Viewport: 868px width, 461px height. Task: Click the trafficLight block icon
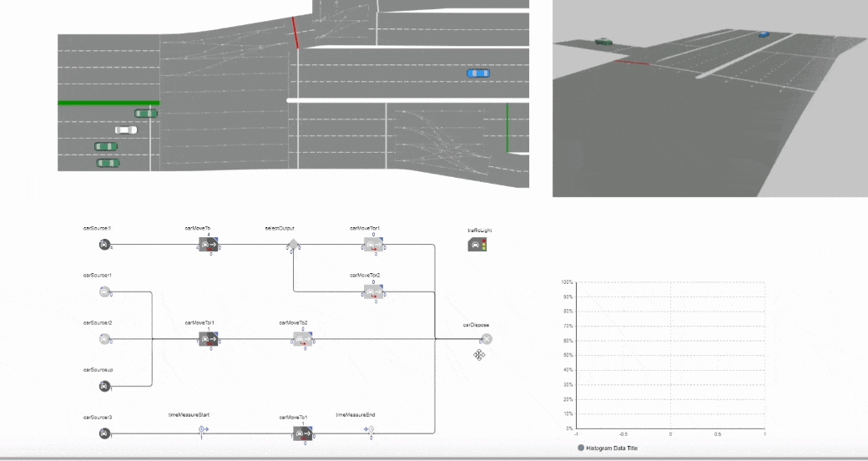[477, 245]
